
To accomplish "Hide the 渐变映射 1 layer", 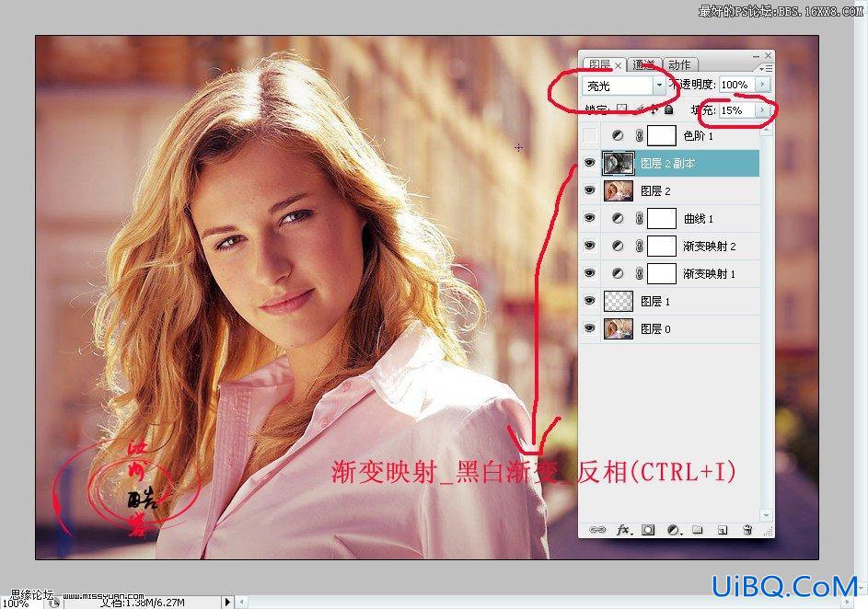I will [x=590, y=272].
